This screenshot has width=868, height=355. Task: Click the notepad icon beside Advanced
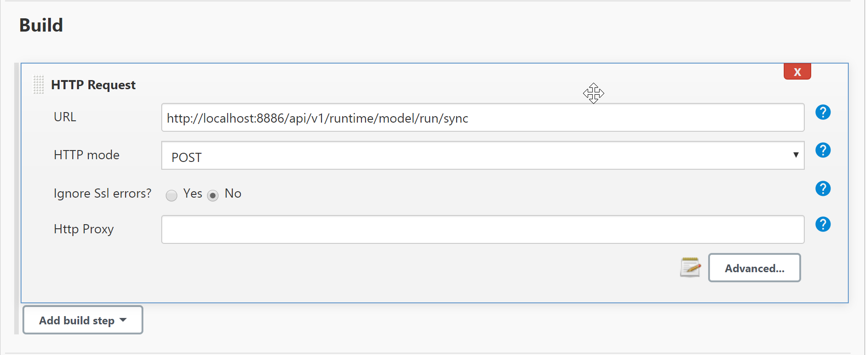pos(690,268)
